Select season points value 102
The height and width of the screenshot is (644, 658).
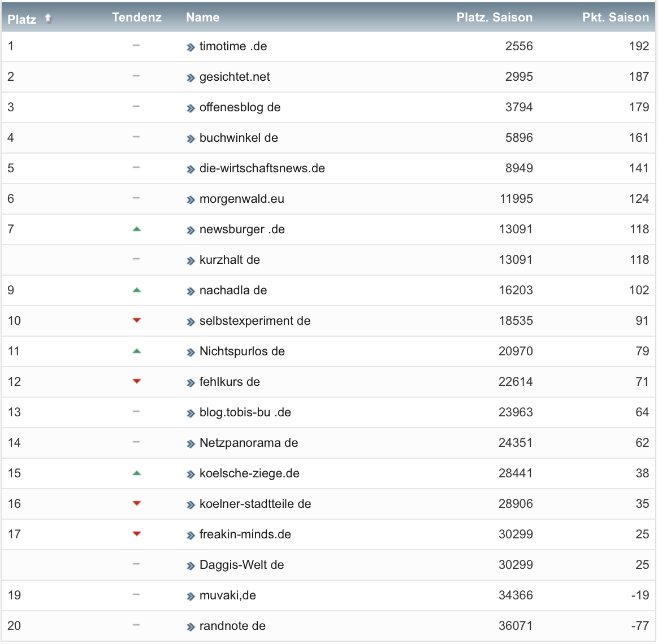coord(639,290)
